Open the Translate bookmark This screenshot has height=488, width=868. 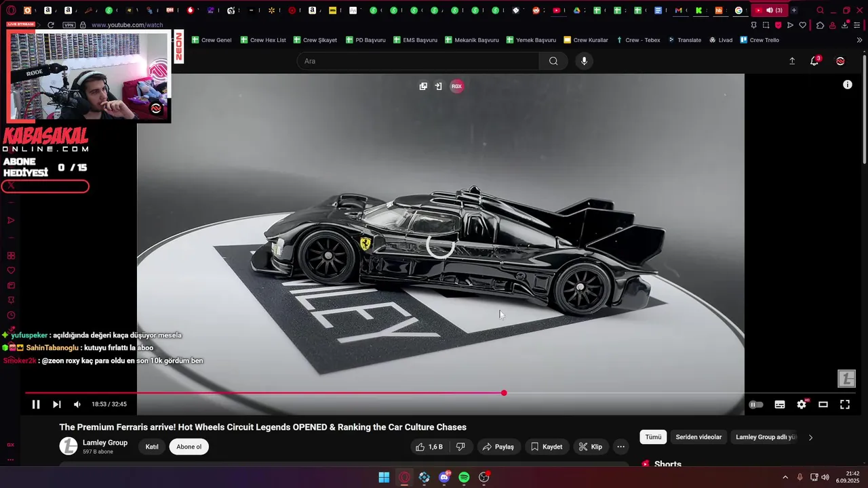tap(685, 40)
